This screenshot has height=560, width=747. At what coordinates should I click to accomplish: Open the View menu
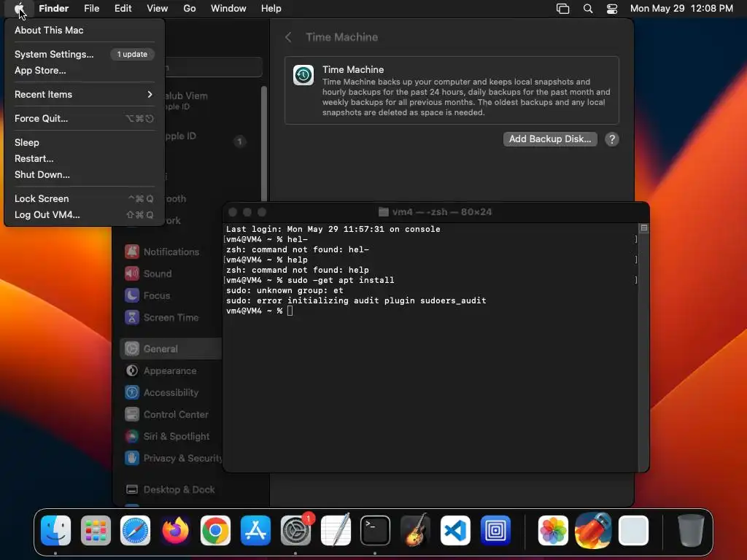(x=158, y=9)
